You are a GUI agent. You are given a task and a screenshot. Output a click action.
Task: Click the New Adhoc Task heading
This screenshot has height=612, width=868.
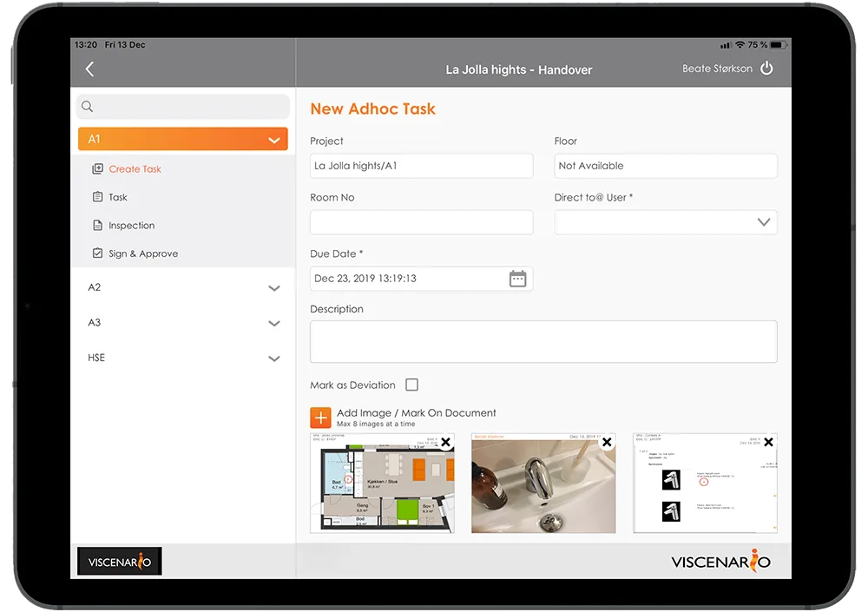pyautogui.click(x=372, y=109)
